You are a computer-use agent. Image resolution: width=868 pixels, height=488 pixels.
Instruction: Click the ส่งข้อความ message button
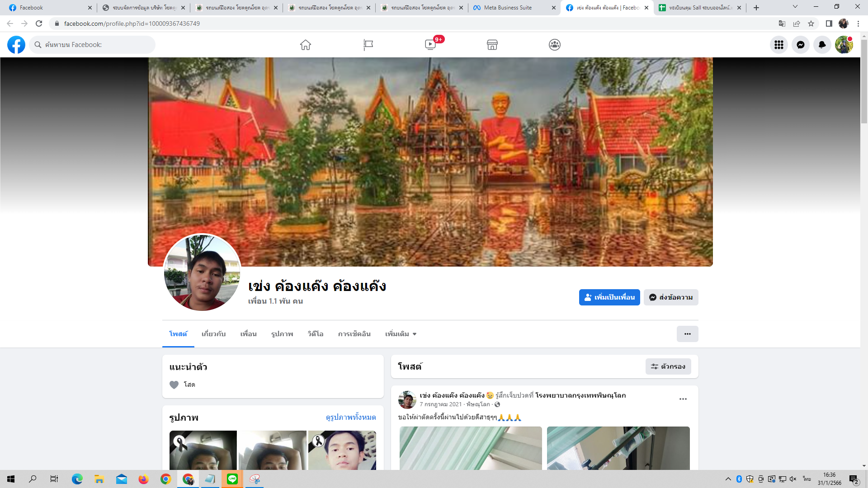point(671,297)
